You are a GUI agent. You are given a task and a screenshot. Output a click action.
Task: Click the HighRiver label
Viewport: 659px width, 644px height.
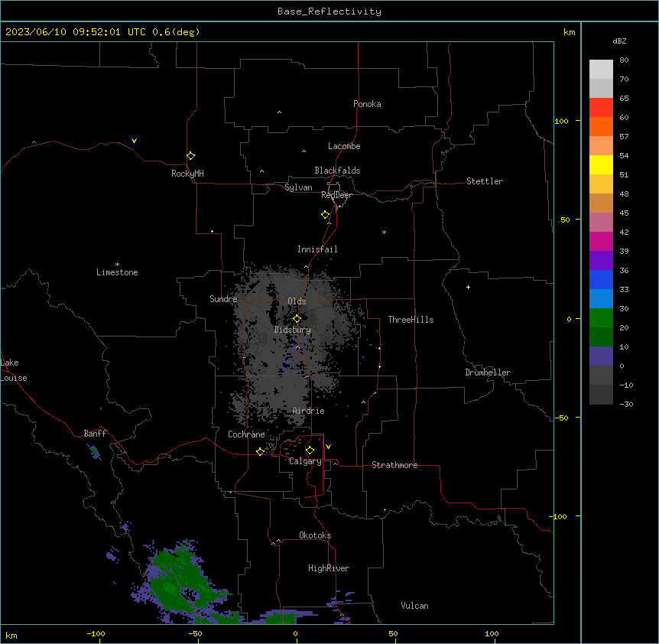[x=329, y=568]
